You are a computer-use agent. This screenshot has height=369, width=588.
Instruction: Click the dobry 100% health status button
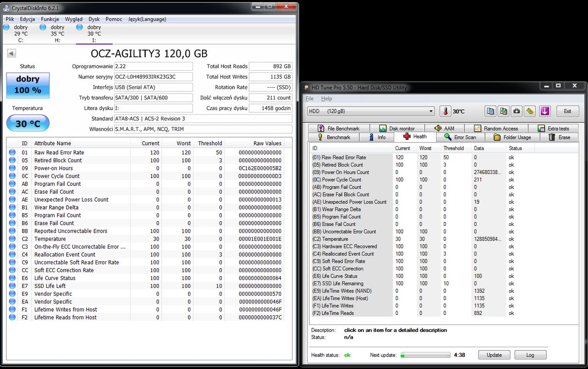tap(28, 85)
